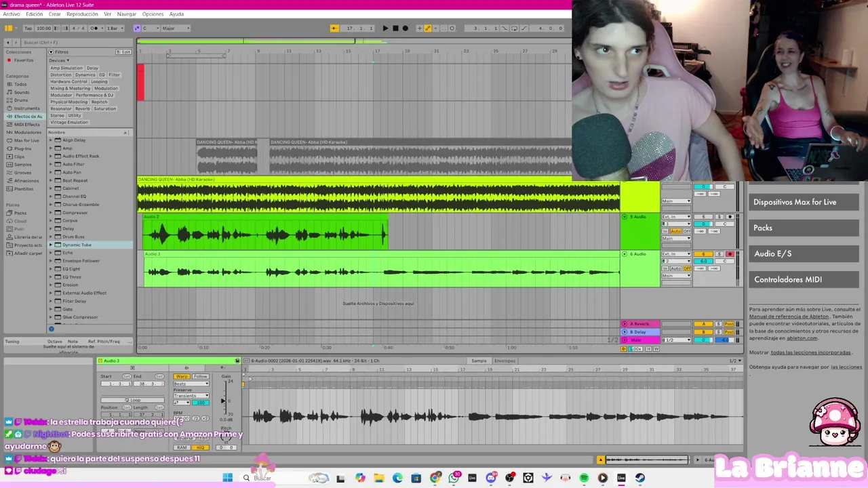Solo the 5 Audio track
The image size is (868, 488).
click(x=720, y=217)
